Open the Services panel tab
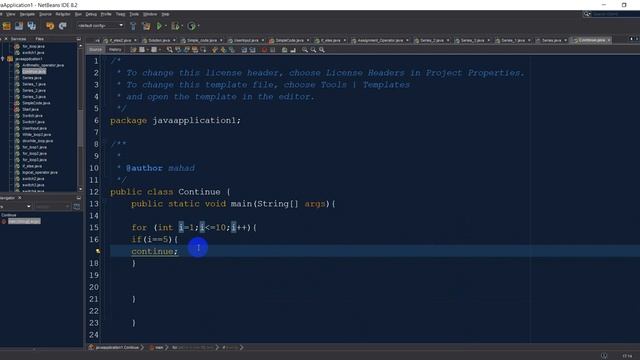The width and height of the screenshot is (640, 360). coord(18,39)
